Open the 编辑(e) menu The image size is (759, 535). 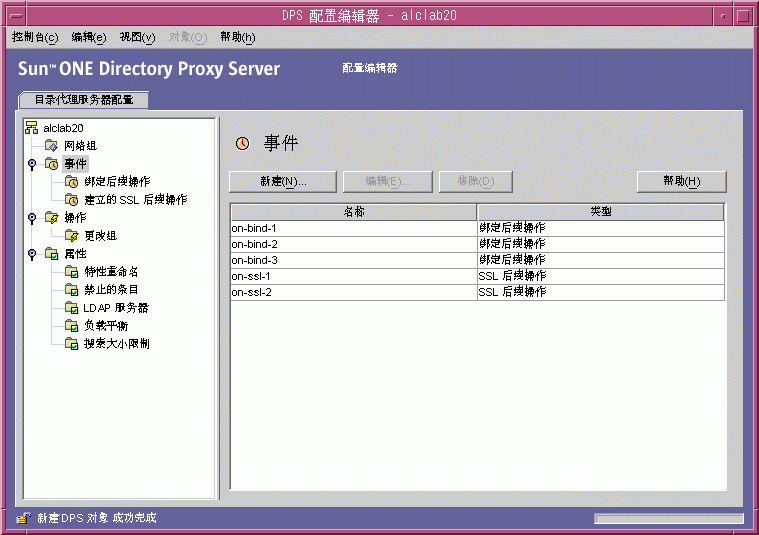tap(89, 37)
